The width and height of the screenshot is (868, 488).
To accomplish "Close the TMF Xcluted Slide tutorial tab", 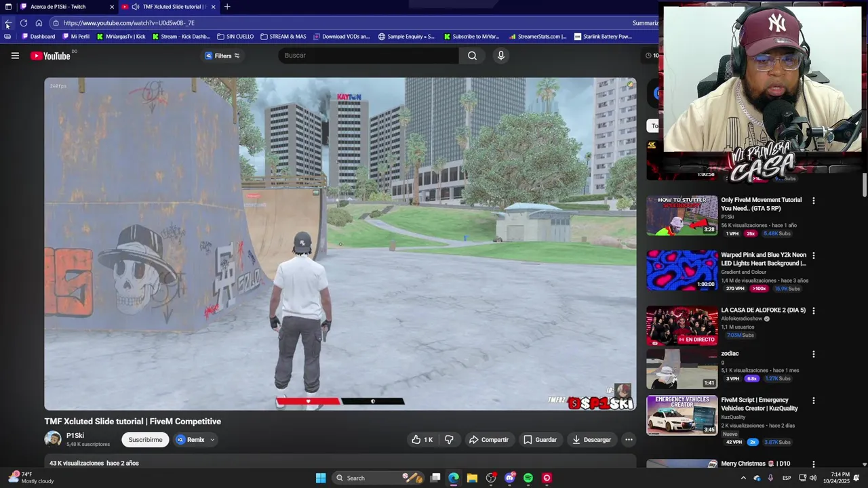I will pos(213,7).
